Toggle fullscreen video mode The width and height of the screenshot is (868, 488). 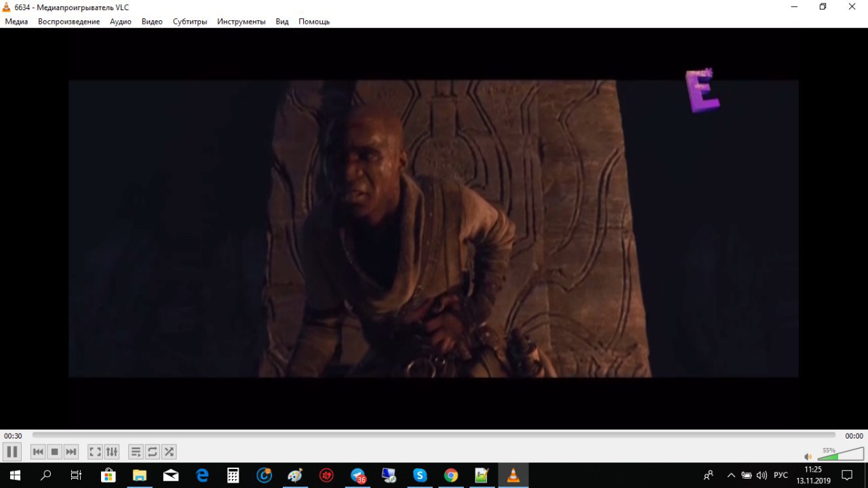(x=95, y=451)
